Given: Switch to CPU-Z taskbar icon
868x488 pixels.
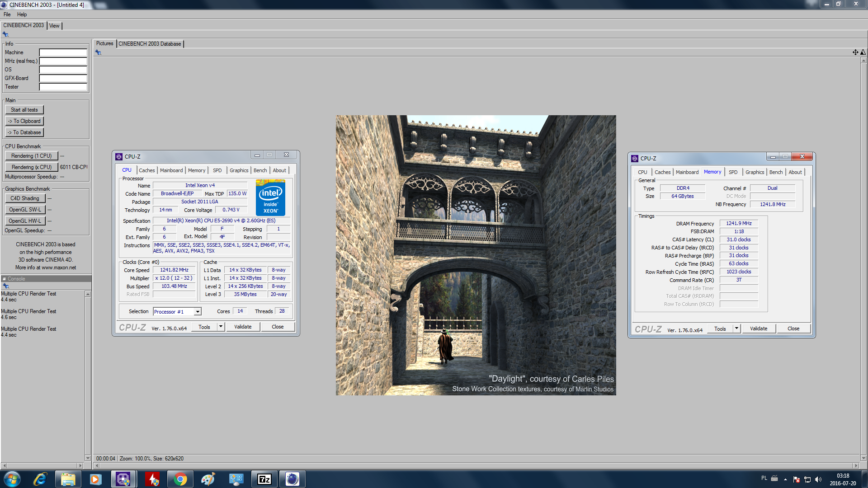Looking at the screenshot, I should point(123,479).
